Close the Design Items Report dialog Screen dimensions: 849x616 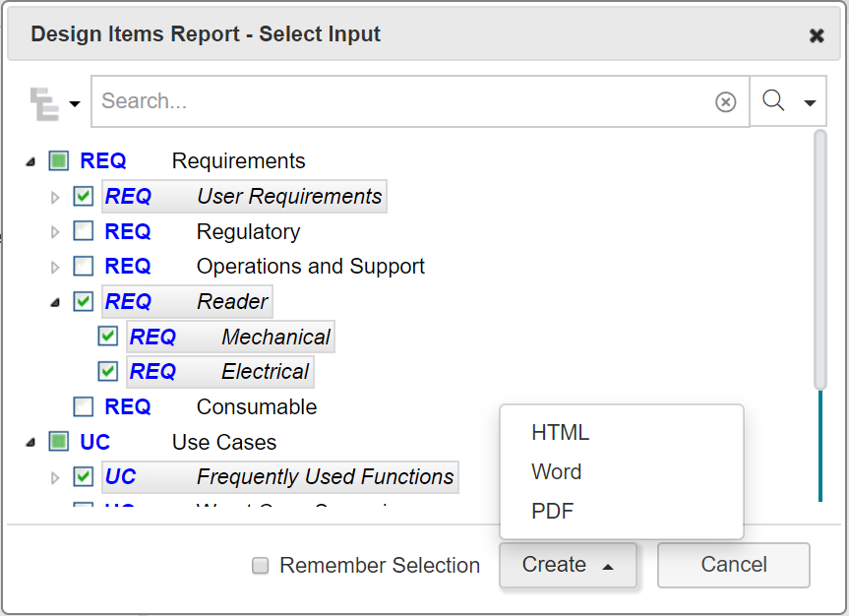pos(817,35)
